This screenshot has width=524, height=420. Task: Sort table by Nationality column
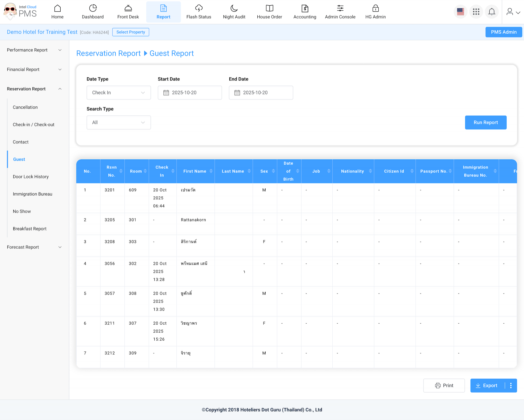point(370,171)
